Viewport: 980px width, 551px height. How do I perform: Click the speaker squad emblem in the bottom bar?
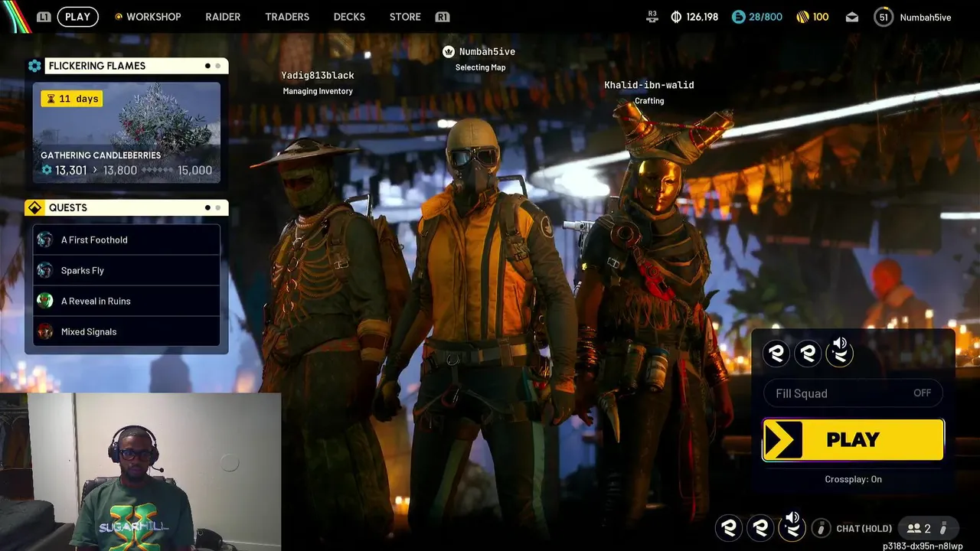pyautogui.click(x=792, y=527)
